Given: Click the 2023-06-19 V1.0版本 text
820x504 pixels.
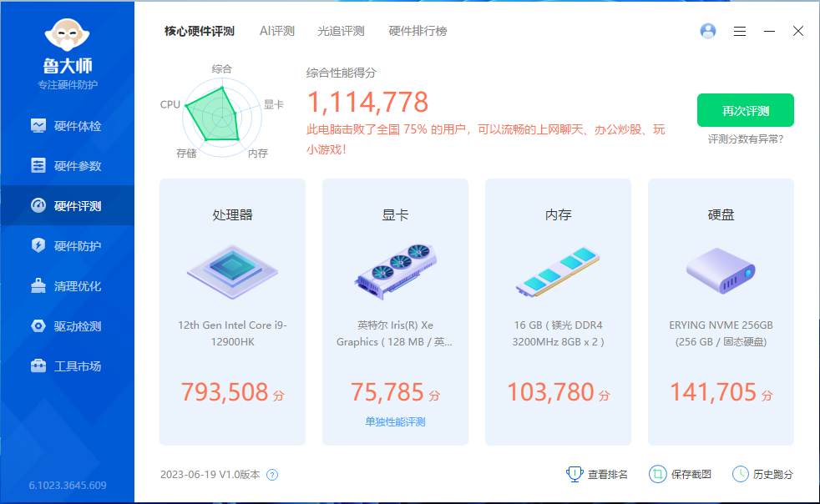Looking at the screenshot, I should click(210, 475).
